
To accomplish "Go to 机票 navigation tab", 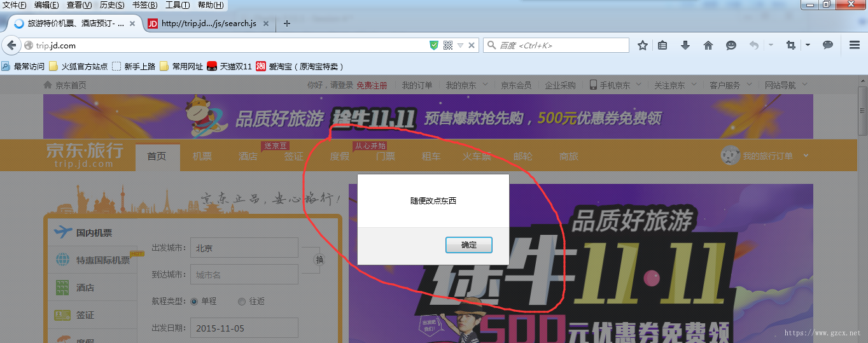I will click(x=202, y=156).
